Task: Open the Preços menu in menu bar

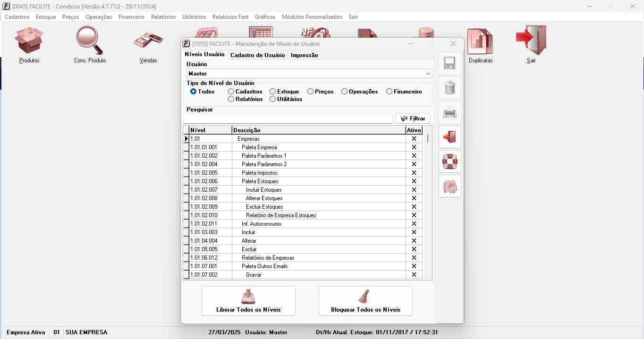Action: click(71, 17)
